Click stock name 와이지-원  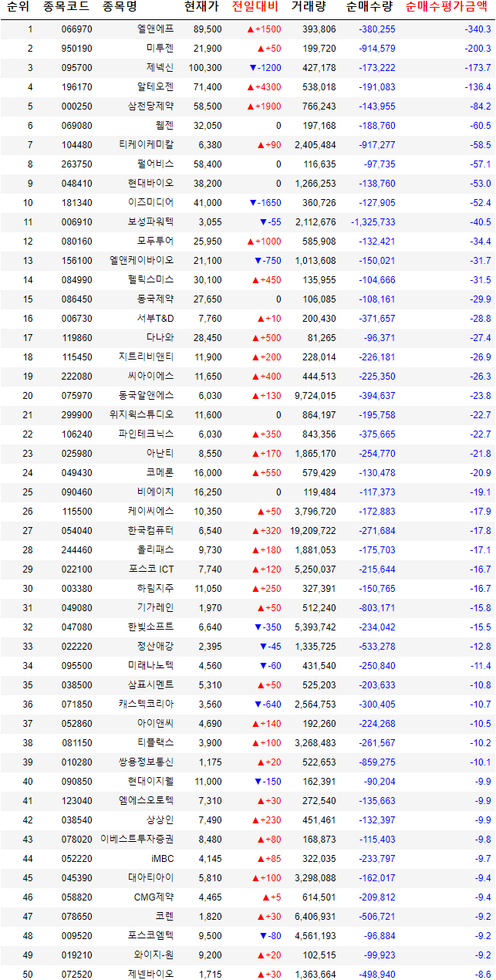(x=154, y=955)
